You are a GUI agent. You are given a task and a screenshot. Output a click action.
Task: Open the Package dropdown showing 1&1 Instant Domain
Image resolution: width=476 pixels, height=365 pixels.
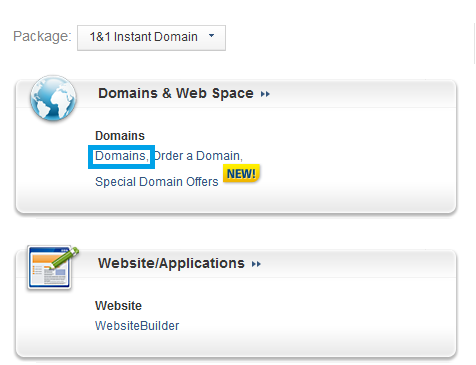click(151, 38)
